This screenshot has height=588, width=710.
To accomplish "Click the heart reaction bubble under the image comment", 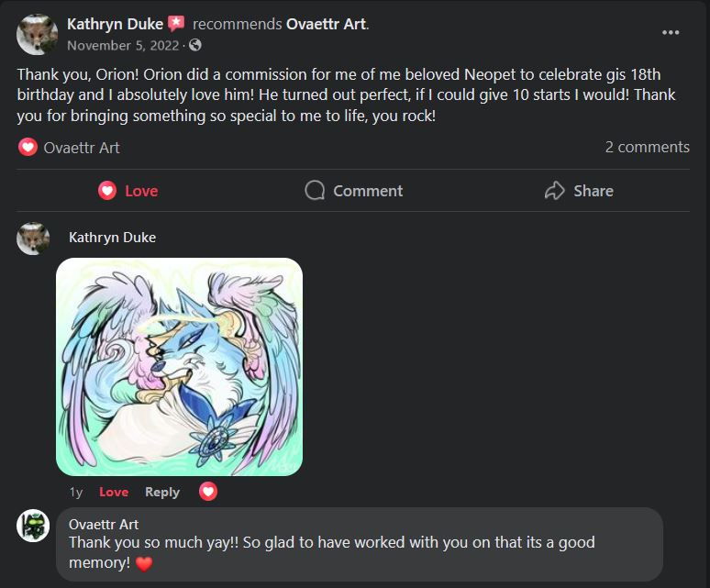I will pyautogui.click(x=208, y=492).
